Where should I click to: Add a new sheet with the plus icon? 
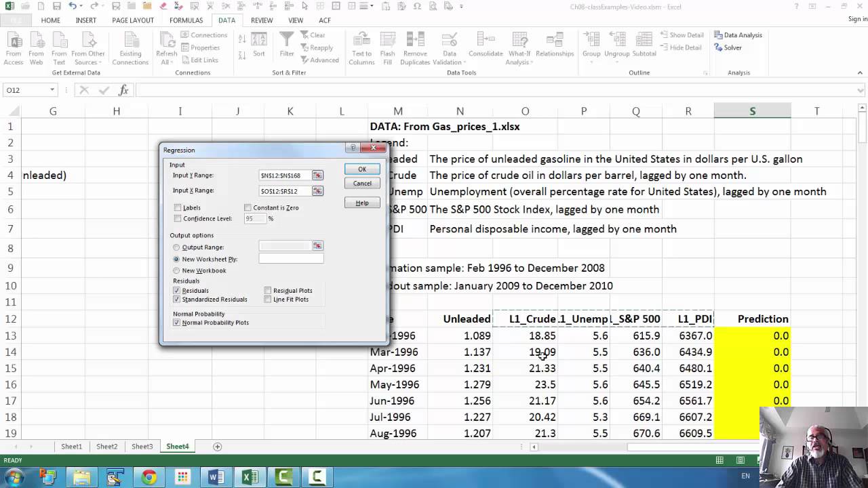point(217,447)
